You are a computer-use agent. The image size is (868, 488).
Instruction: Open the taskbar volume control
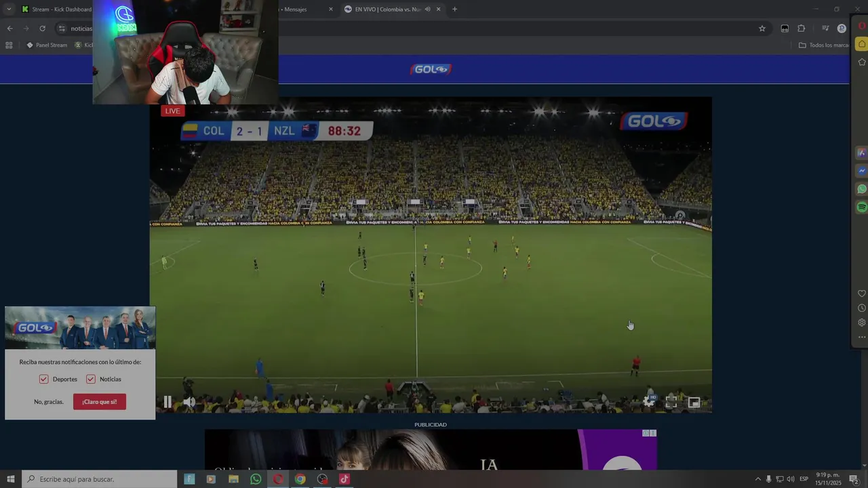(x=791, y=479)
